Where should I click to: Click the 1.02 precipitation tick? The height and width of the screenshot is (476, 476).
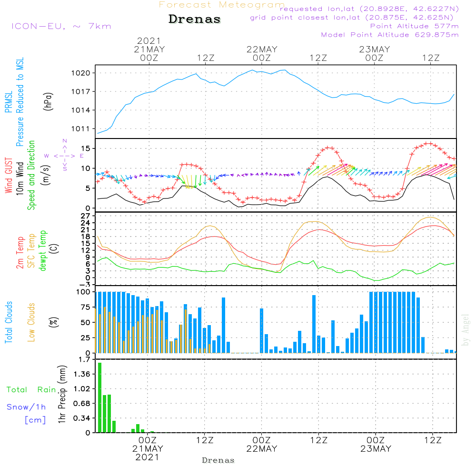click(x=82, y=389)
